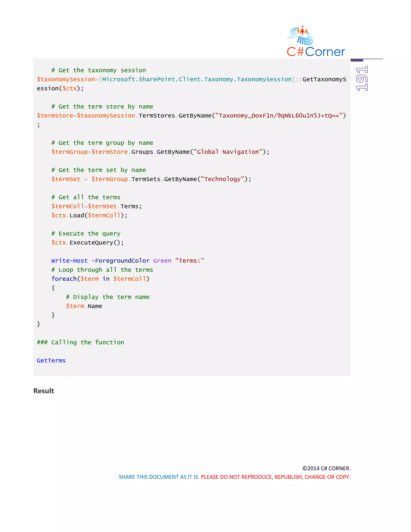Image resolution: width=411 pixels, height=532 pixels.
Task: Click the 'GetTerms' function call
Action: pos(51,361)
